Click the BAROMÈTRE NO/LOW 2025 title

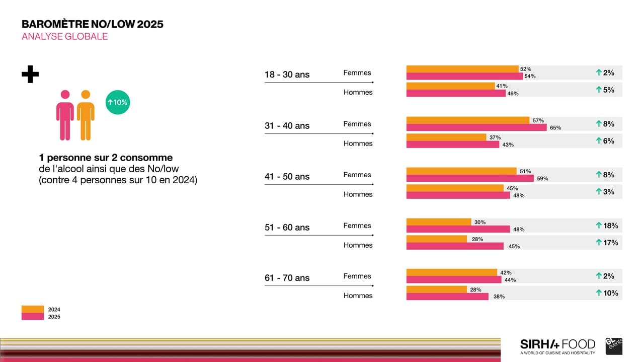click(x=93, y=24)
